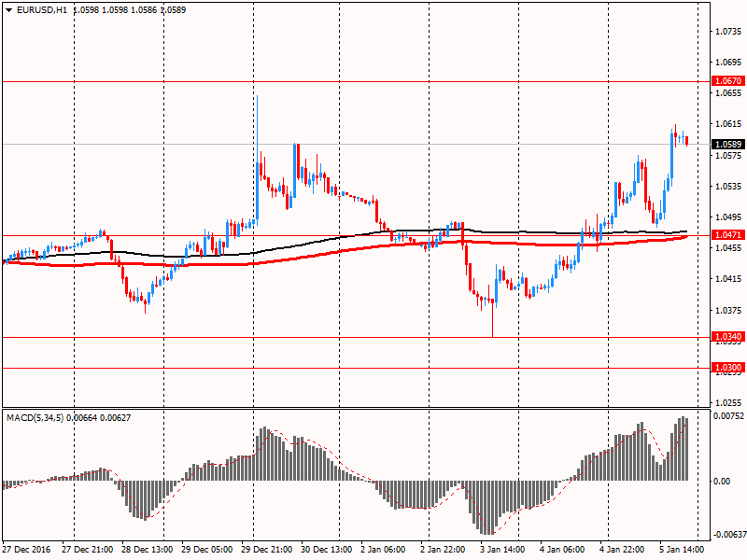Select the 1.0670 red price level label

[728, 81]
